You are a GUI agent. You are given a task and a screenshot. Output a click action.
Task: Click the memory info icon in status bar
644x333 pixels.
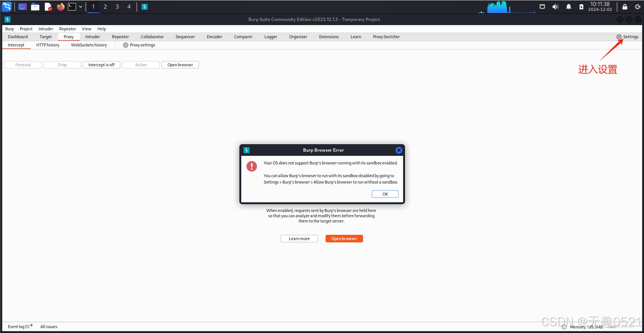coord(564,327)
